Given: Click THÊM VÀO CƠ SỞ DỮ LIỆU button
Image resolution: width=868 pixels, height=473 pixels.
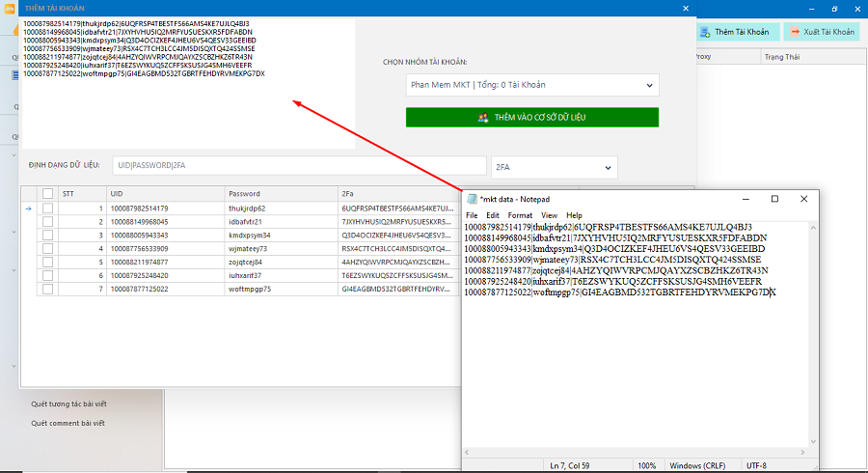Looking at the screenshot, I should pos(532,117).
